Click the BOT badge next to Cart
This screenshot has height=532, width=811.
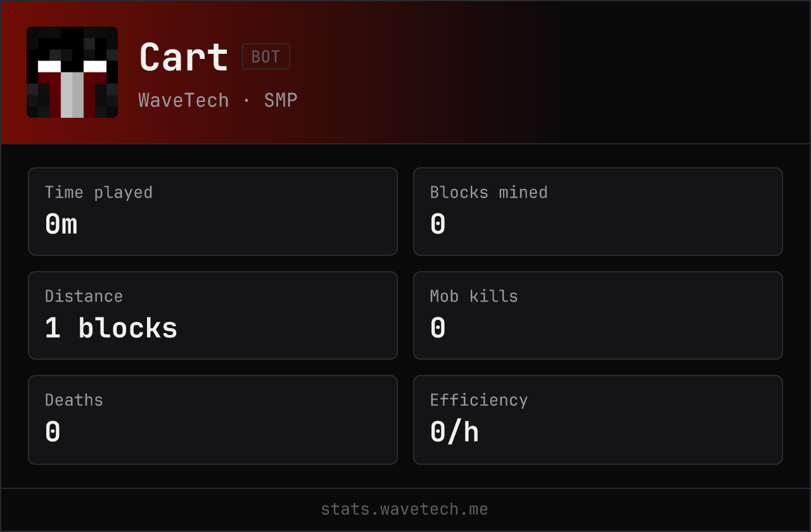click(x=266, y=56)
